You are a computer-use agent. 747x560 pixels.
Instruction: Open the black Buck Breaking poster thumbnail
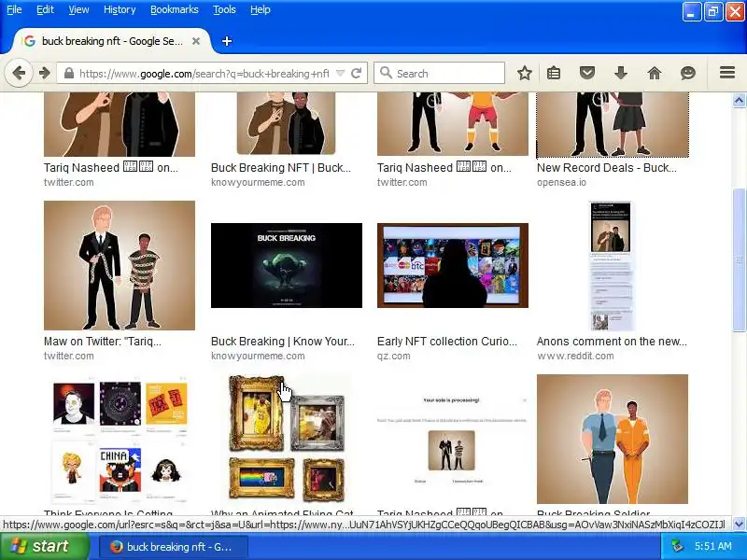(287, 265)
